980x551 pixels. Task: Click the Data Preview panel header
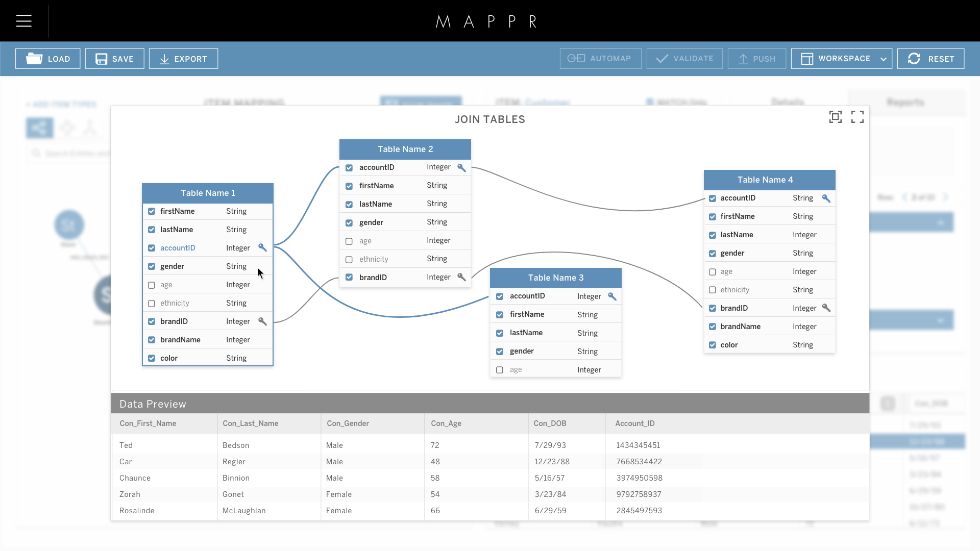click(490, 404)
